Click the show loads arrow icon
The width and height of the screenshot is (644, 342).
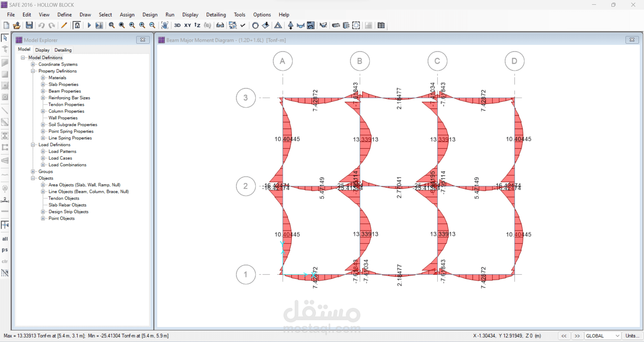coord(266,25)
